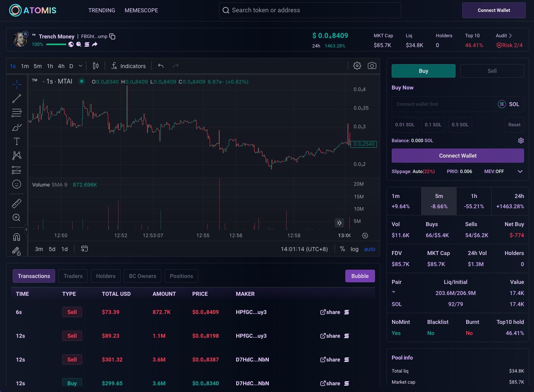Viewport: 534px width, 392px height.
Task: Expand the slippage settings chevron
Action: pyautogui.click(x=520, y=171)
